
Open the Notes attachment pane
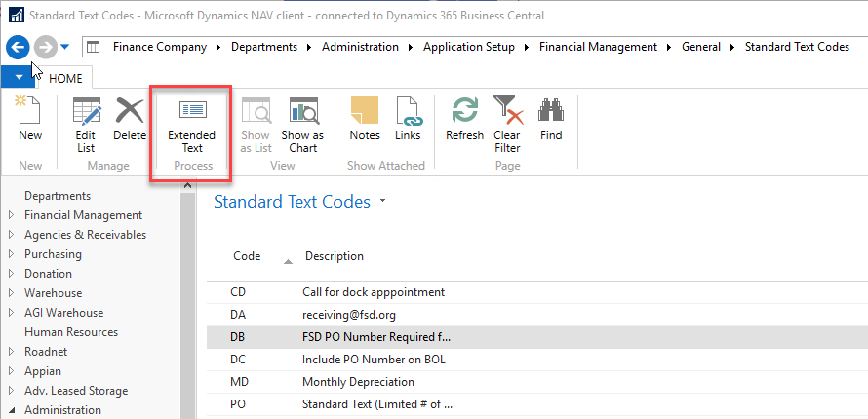pos(365,119)
